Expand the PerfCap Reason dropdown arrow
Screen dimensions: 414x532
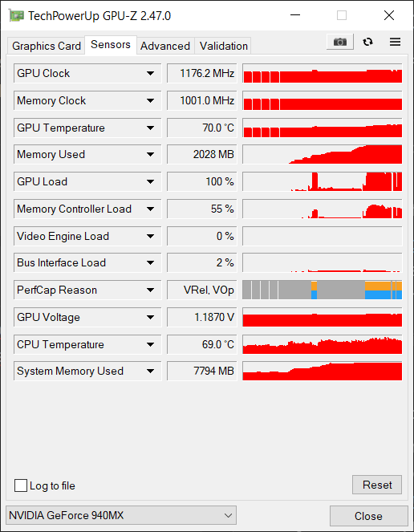(x=150, y=290)
